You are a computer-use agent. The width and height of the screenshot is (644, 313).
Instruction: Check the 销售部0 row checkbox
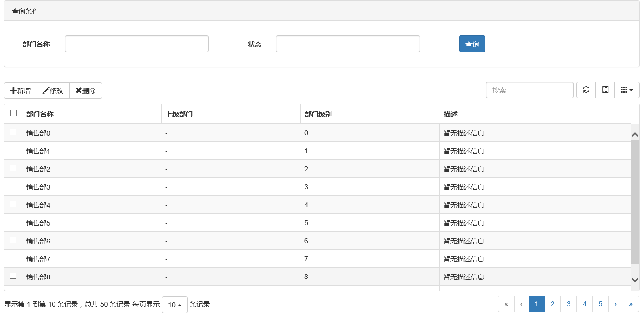point(13,132)
